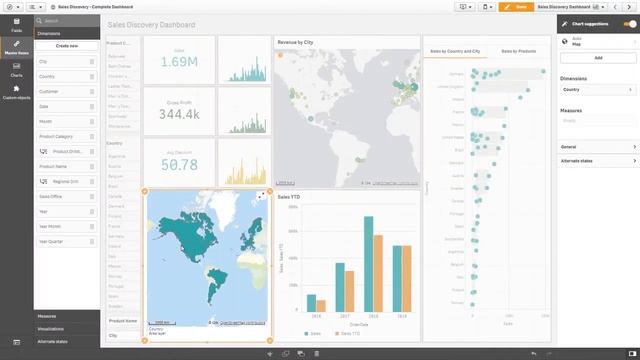Go to the next sheet arrow
Viewport: 640px width, 360px height.
pos(629,7)
